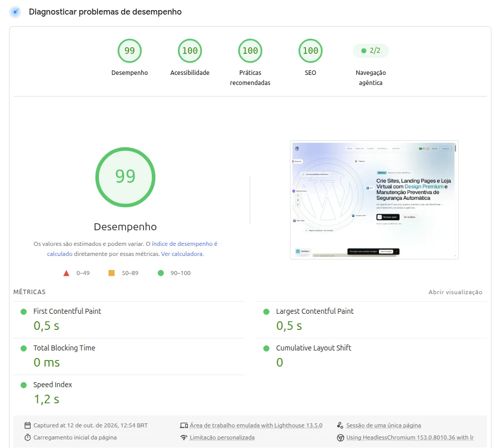Click the Cumulative Layout Shift metric label
The image size is (499, 448).
coord(314,348)
